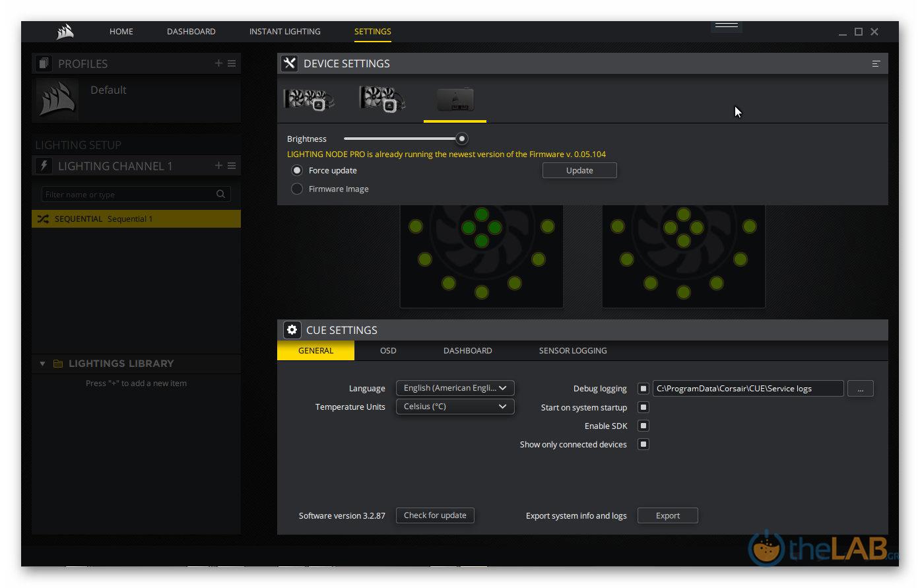Click the Check for update button
The image size is (920, 588).
[x=435, y=515]
